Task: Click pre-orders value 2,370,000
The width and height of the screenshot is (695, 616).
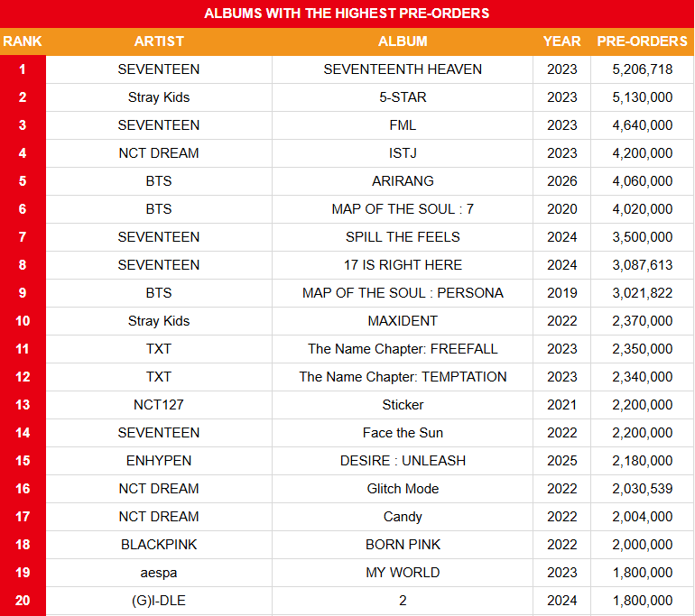Action: pyautogui.click(x=643, y=320)
